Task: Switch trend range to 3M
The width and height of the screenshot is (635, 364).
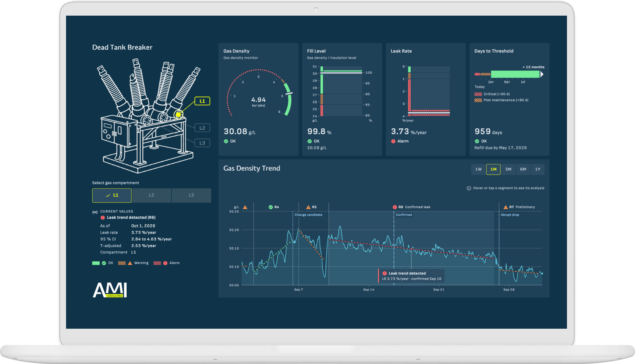Action: [508, 169]
